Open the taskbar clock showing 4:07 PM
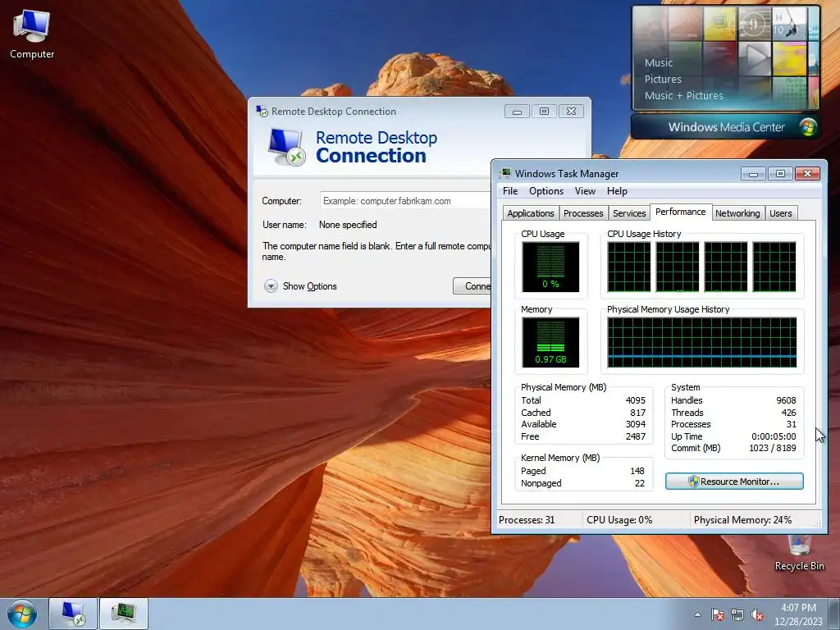Viewport: 840px width, 630px height. pyautogui.click(x=798, y=614)
